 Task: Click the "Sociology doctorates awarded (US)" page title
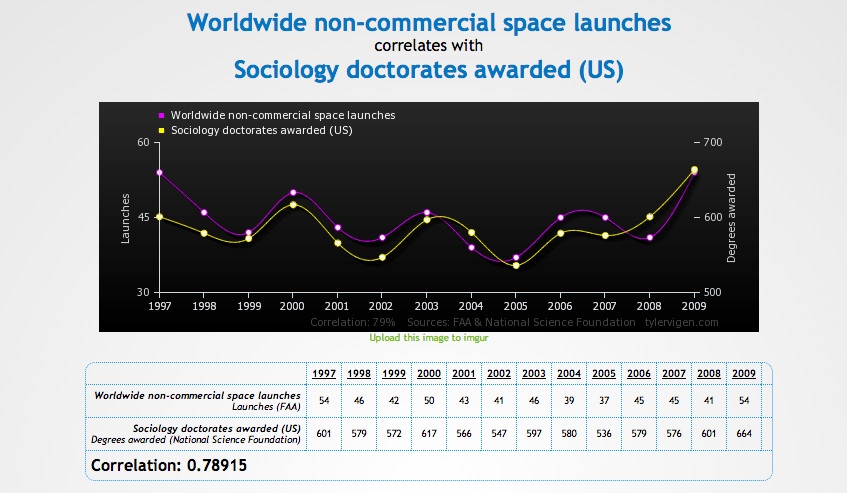tap(428, 70)
